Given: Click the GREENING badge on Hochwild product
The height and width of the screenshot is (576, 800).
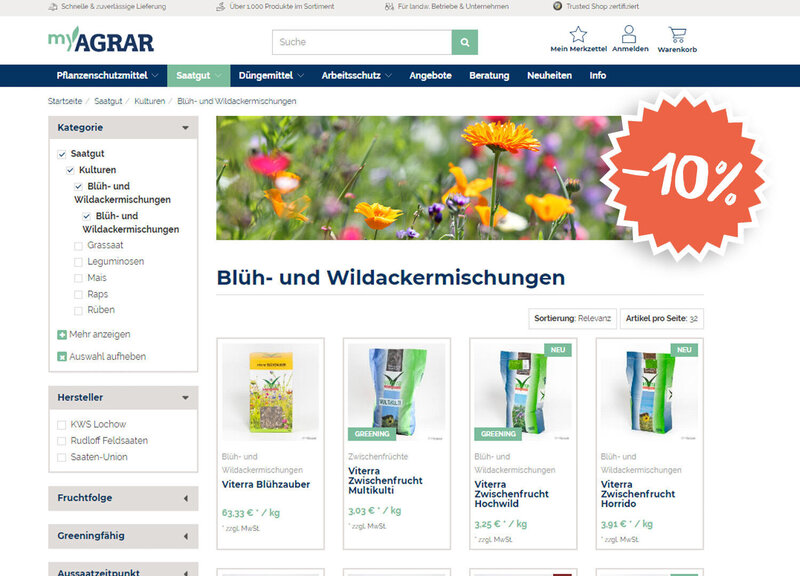Looking at the screenshot, I should [498, 434].
